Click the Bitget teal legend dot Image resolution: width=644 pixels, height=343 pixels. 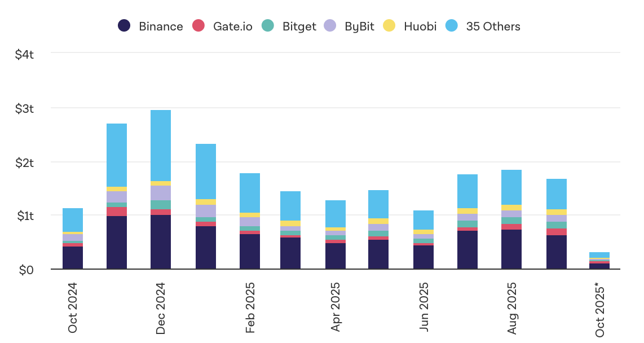click(x=268, y=26)
